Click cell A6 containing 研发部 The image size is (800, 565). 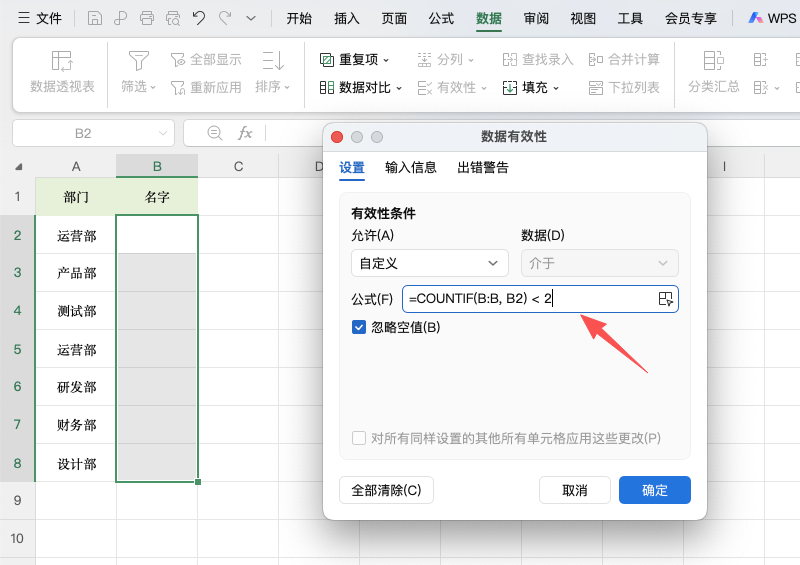[76, 387]
